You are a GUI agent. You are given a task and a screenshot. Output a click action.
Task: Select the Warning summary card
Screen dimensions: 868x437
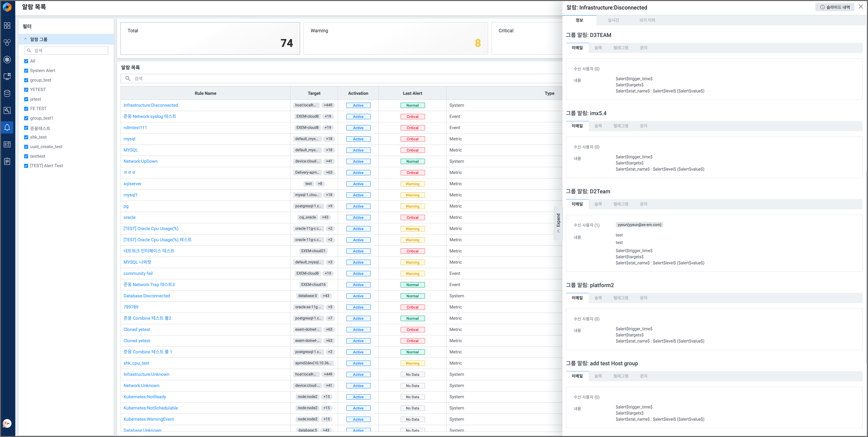pos(395,38)
